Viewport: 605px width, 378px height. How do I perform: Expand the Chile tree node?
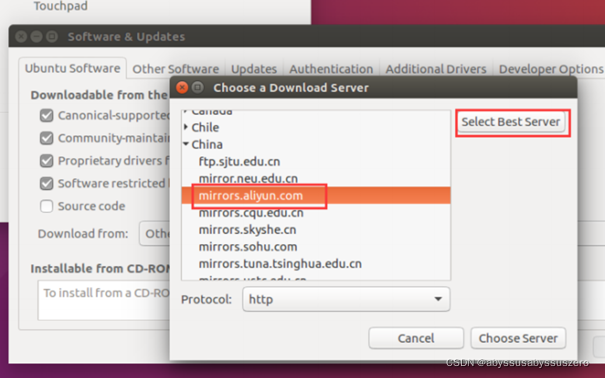pos(186,127)
